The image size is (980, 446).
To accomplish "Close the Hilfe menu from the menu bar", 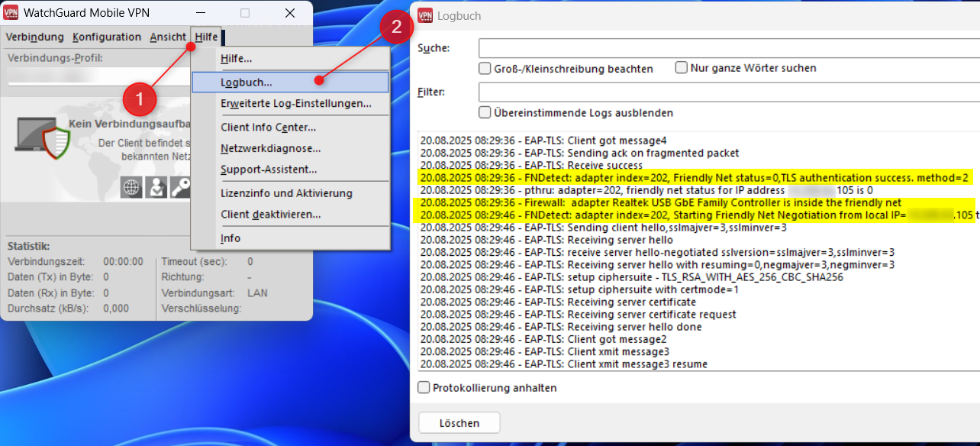I will point(206,37).
